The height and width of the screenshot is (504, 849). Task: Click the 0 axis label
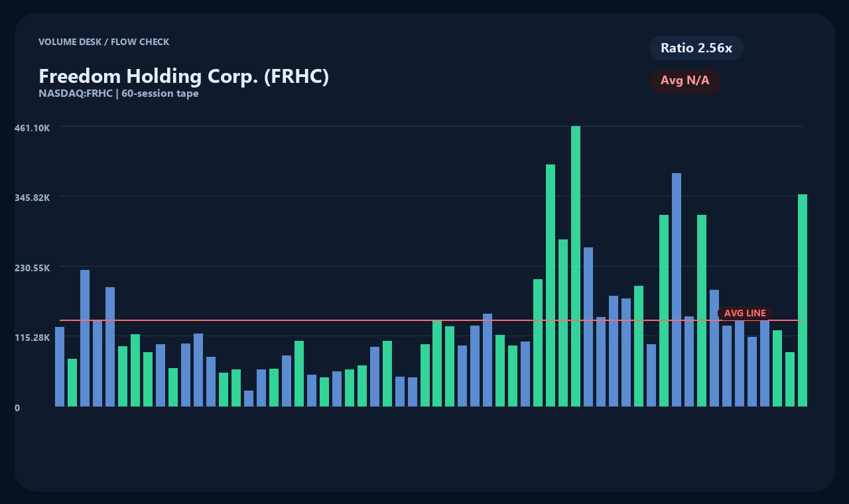coord(17,408)
